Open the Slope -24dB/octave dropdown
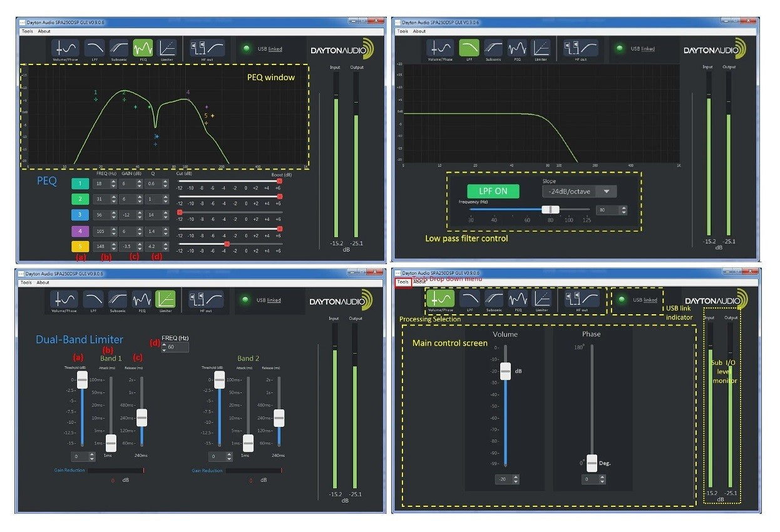 click(579, 192)
